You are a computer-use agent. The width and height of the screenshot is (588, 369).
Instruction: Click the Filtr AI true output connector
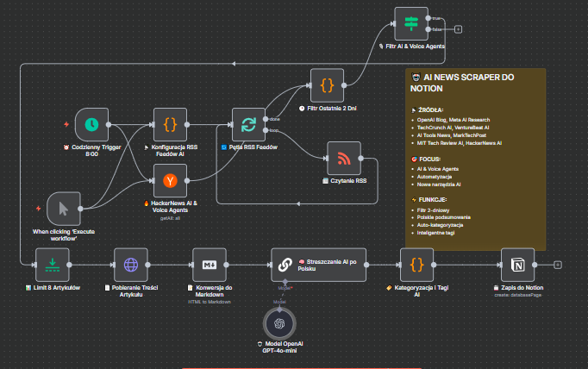pyautogui.click(x=428, y=18)
